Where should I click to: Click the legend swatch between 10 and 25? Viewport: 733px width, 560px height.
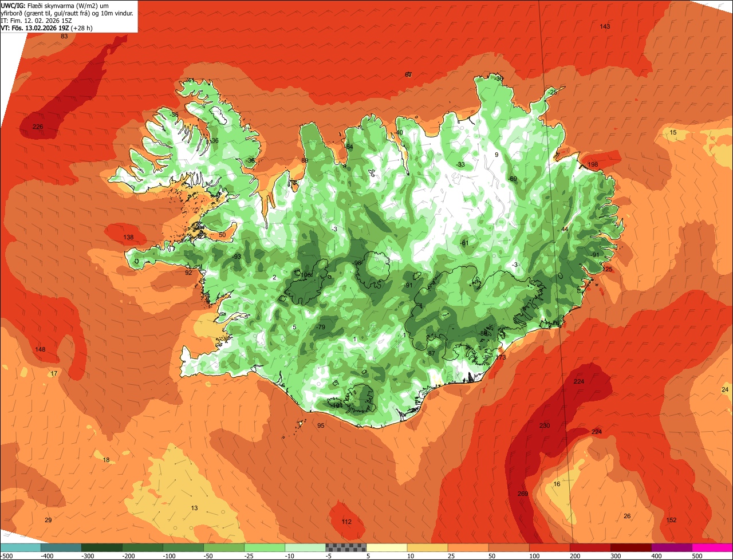coord(427,548)
